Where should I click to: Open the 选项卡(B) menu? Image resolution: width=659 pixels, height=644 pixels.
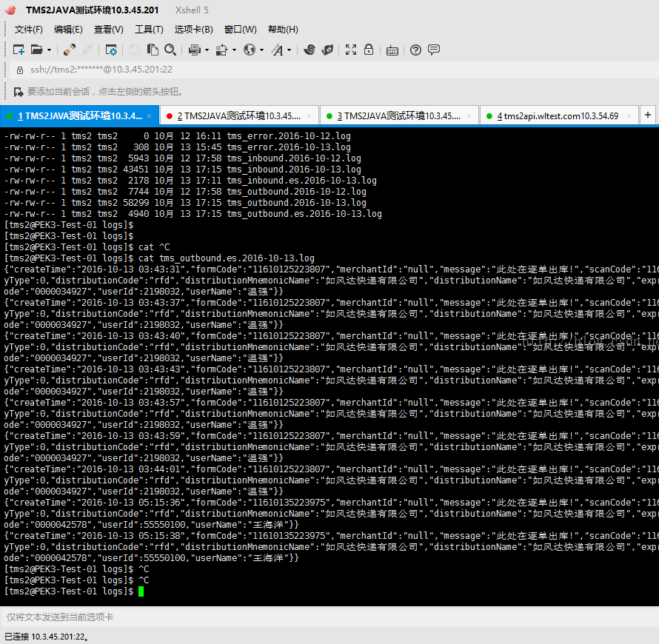[x=194, y=30]
